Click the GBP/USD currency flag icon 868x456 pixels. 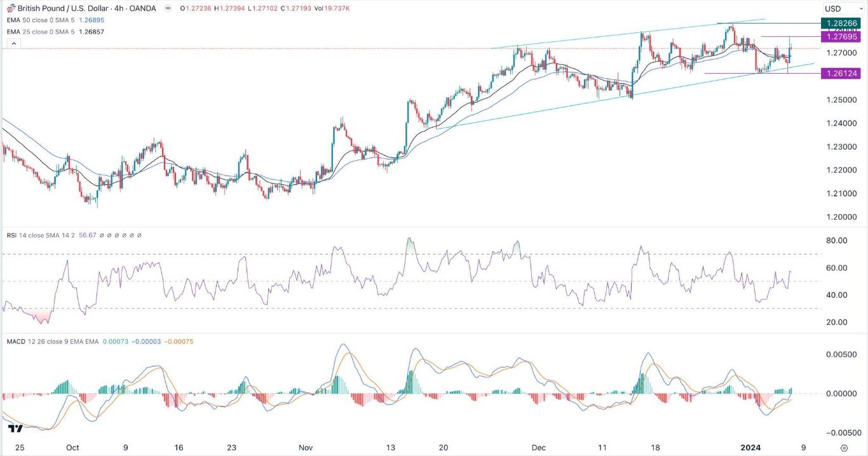coord(11,8)
